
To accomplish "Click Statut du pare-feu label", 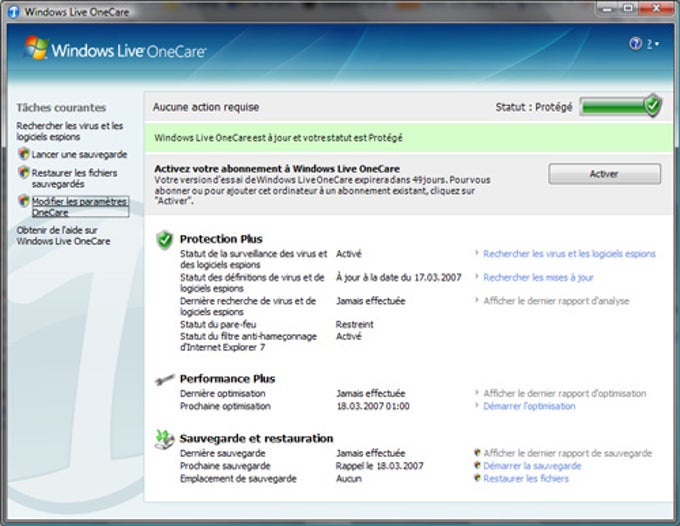I will tap(218, 324).
